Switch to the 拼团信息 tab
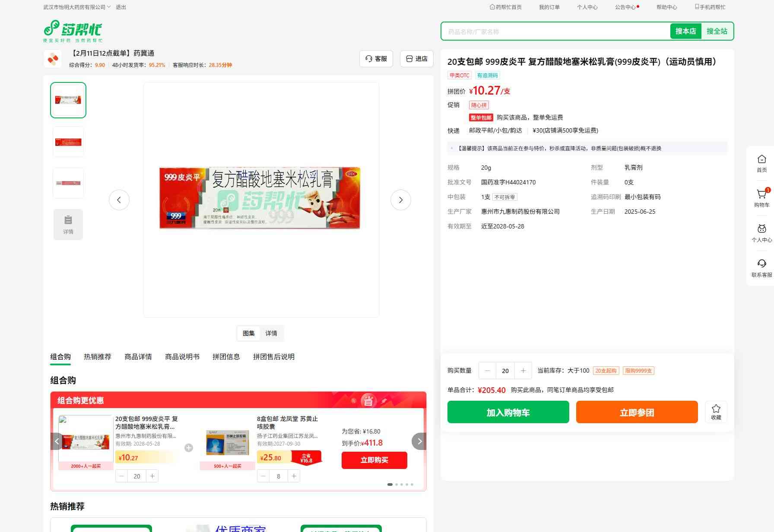 226,357
